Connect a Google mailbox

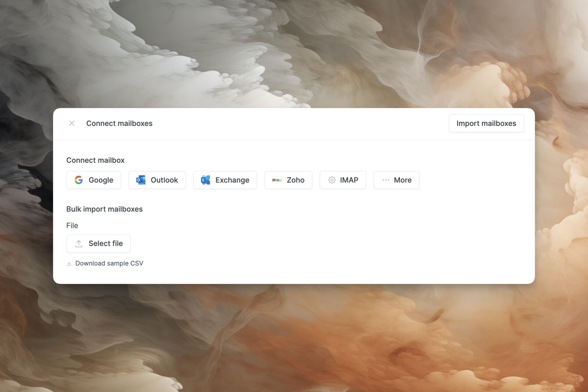coord(94,180)
